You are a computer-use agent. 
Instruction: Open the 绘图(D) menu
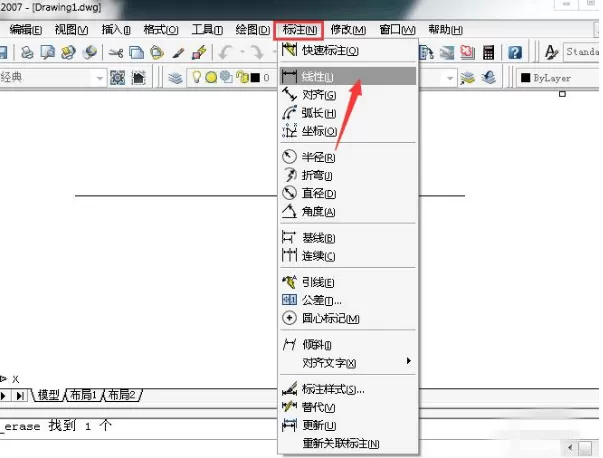click(253, 30)
